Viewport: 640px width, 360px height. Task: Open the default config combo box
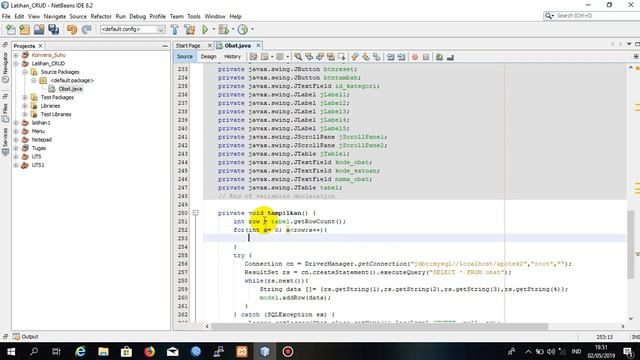(x=133, y=29)
